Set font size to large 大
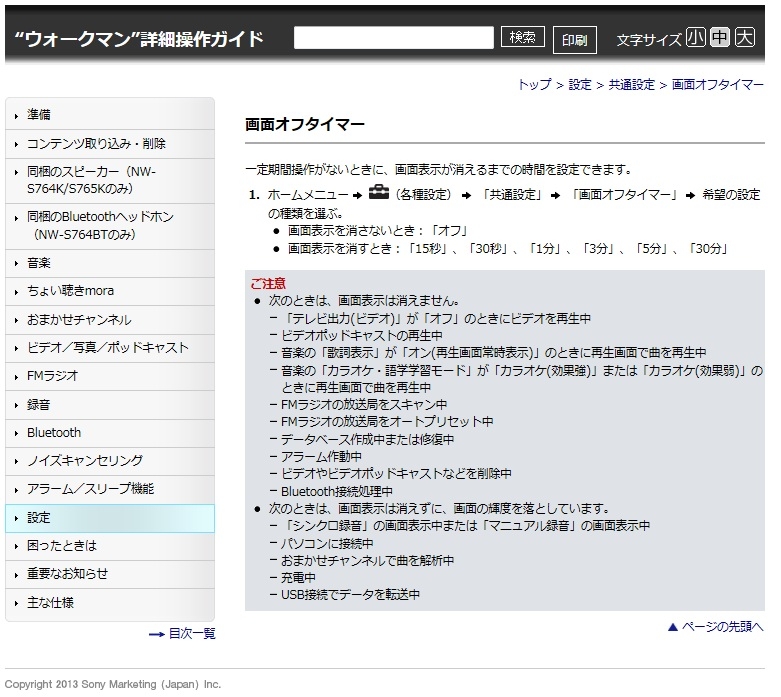Image resolution: width=781 pixels, height=697 pixels. [x=745, y=38]
